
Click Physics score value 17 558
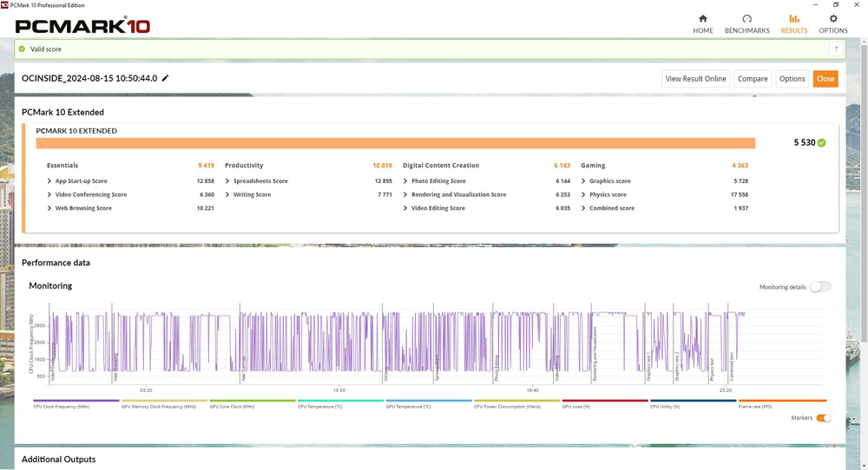739,194
